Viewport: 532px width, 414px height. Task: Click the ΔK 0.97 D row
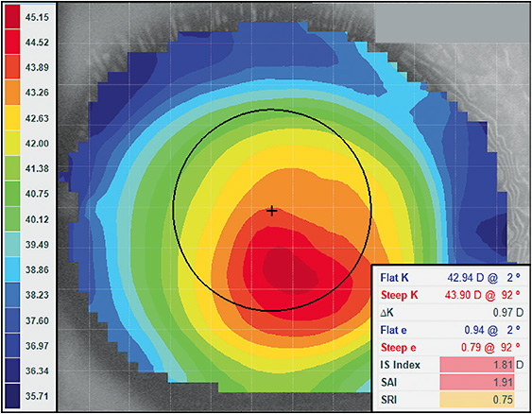[x=450, y=313]
